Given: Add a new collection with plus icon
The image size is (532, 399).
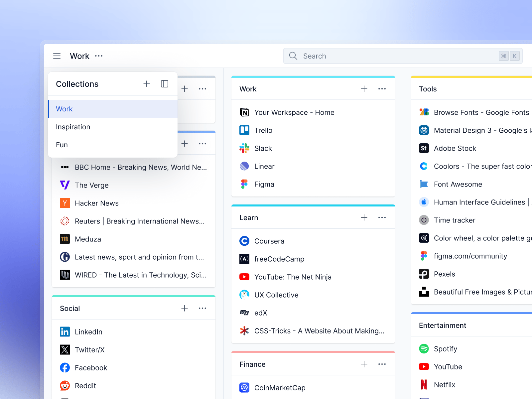Looking at the screenshot, I should point(147,84).
